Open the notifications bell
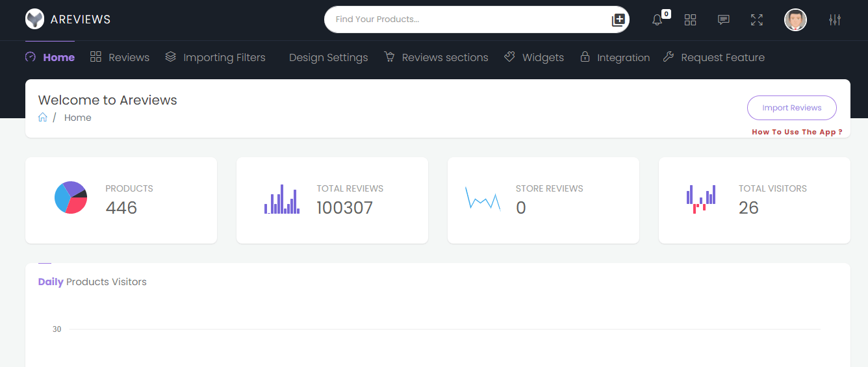 tap(657, 20)
